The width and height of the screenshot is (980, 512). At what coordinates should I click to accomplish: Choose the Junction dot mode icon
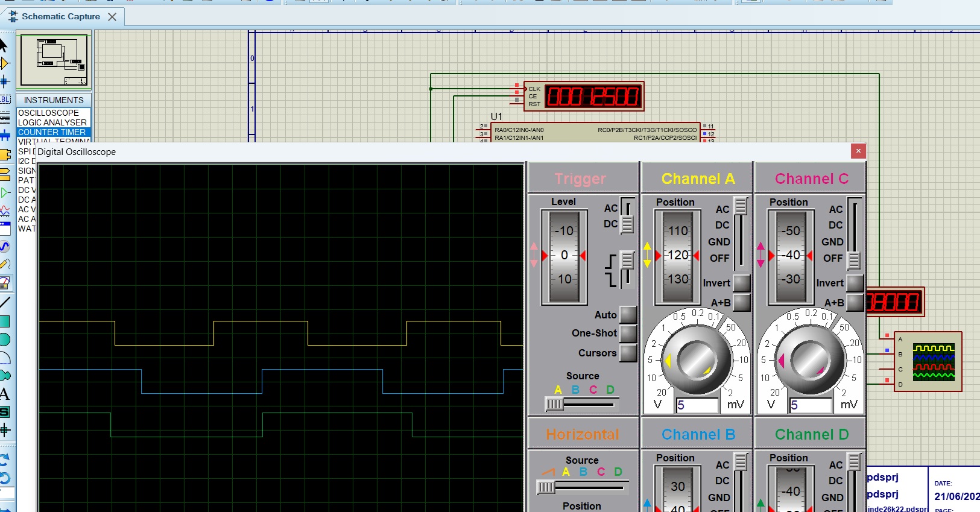coord(5,81)
